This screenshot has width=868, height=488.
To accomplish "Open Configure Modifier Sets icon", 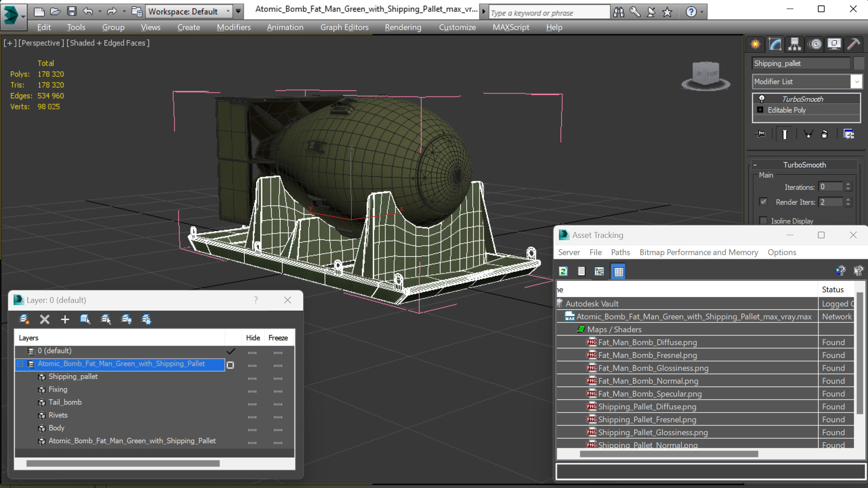I will (x=849, y=134).
